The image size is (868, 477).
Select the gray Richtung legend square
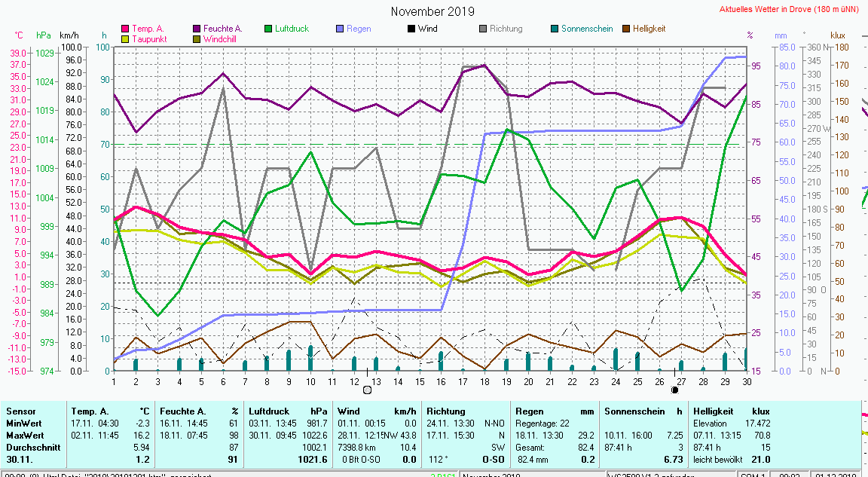(x=482, y=29)
